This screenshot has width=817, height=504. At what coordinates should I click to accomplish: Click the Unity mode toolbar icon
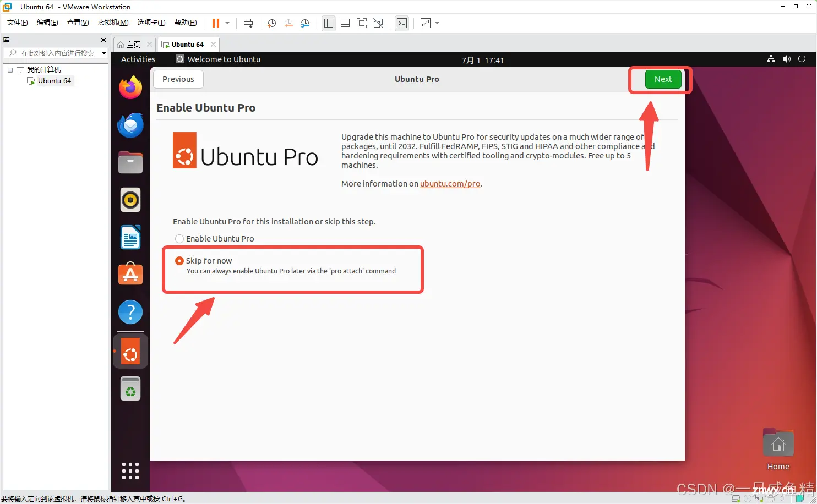tap(378, 23)
